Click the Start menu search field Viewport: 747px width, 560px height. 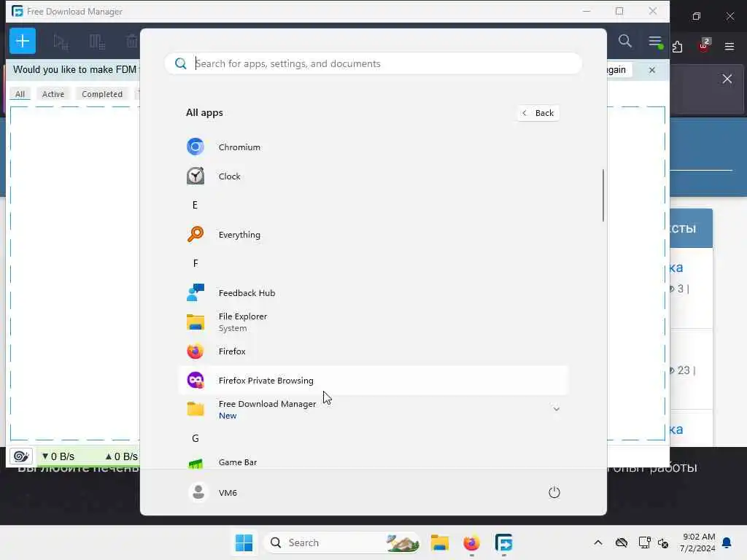(373, 63)
